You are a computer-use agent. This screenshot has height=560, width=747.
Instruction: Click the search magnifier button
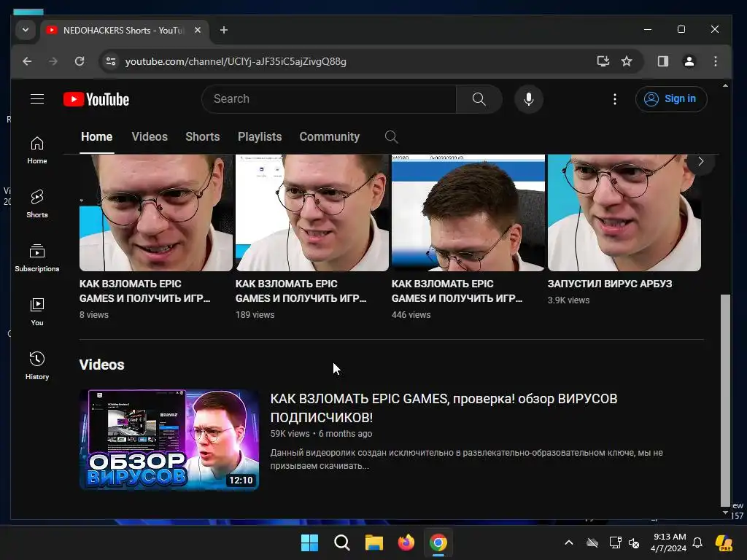479,99
